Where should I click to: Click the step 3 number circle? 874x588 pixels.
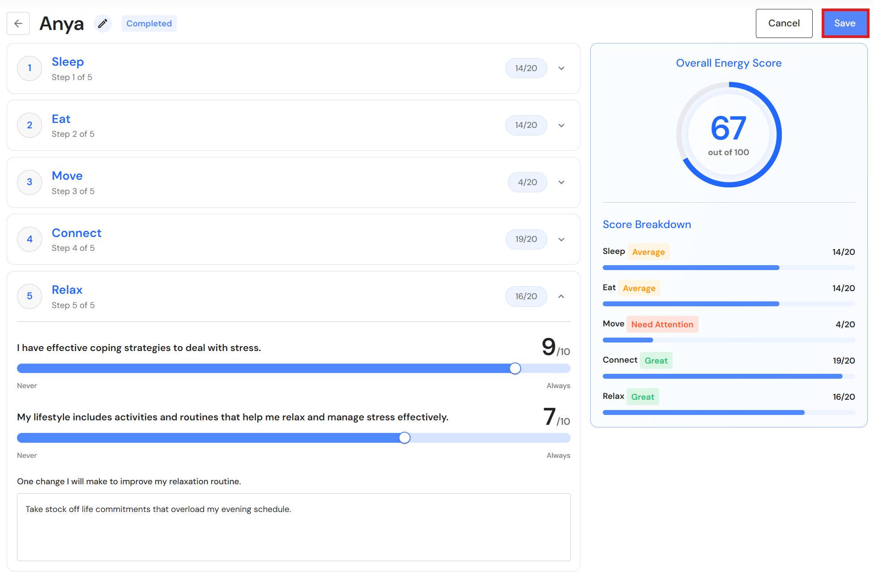(x=30, y=182)
